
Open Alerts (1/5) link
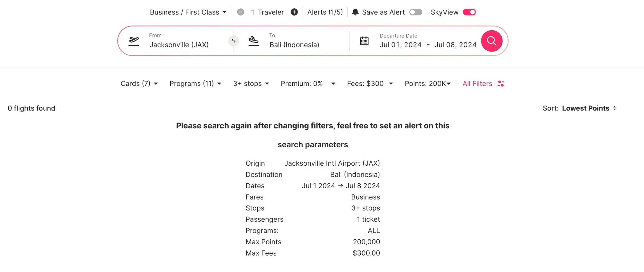[325, 12]
